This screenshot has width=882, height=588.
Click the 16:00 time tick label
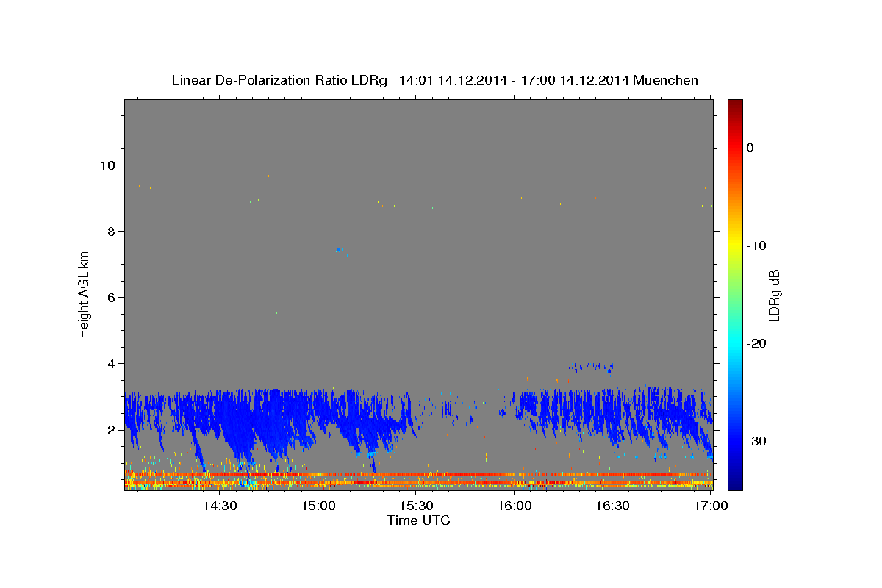514,506
